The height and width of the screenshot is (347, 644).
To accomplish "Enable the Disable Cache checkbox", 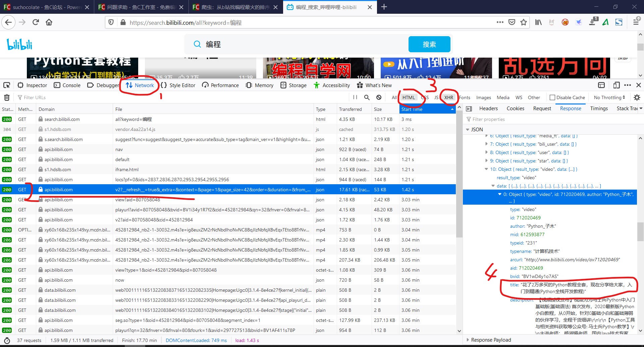I will tap(552, 97).
